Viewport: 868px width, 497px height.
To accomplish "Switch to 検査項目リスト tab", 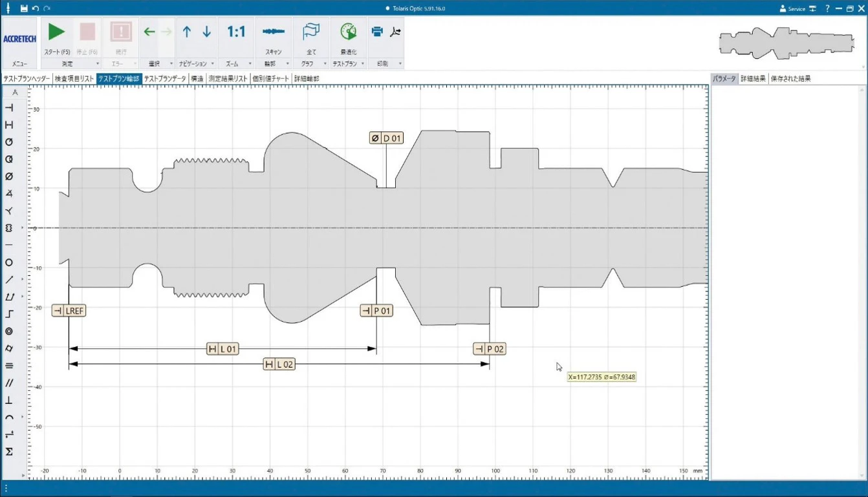I will 74,78.
